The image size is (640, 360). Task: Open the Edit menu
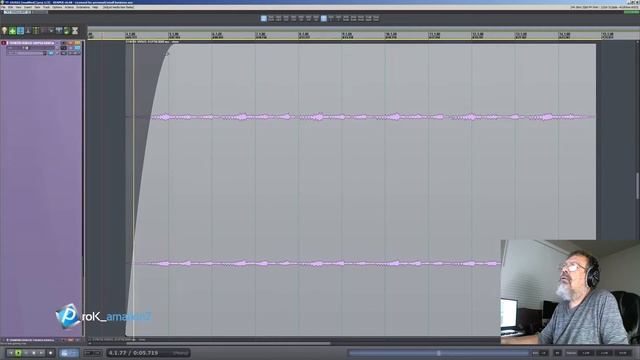tap(11, 7)
